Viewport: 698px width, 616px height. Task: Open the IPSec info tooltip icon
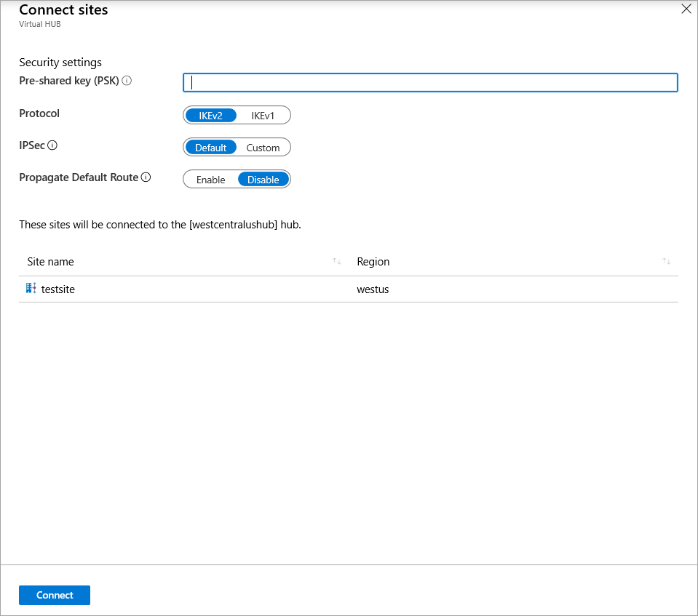[x=52, y=145]
